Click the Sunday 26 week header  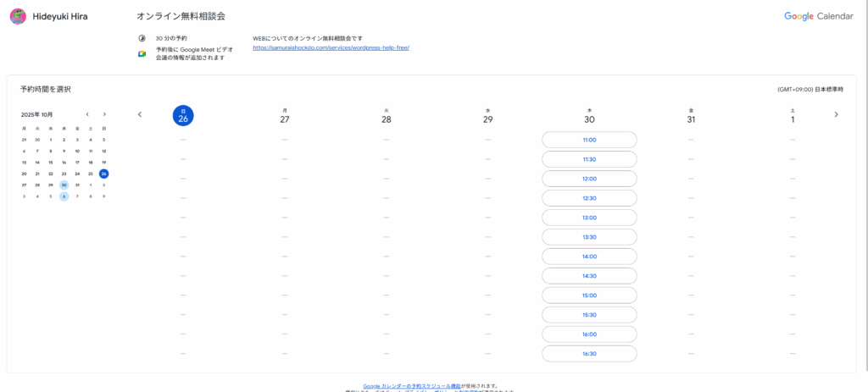[183, 115]
